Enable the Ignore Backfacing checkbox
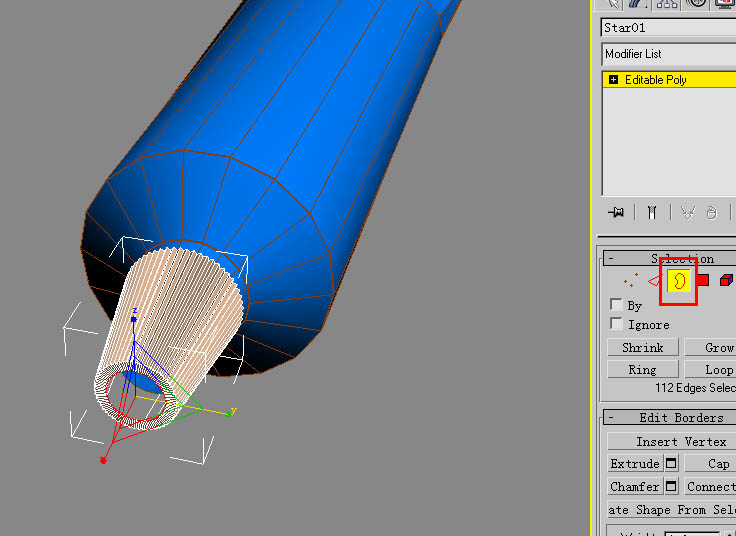The width and height of the screenshot is (736, 536). [616, 323]
